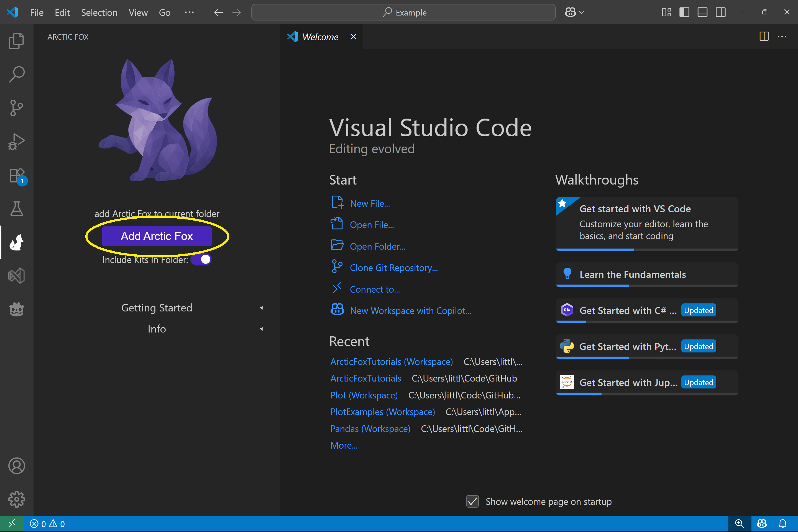Toggle the Include Kits In Folder switch
This screenshot has height=532, width=798.
point(201,260)
